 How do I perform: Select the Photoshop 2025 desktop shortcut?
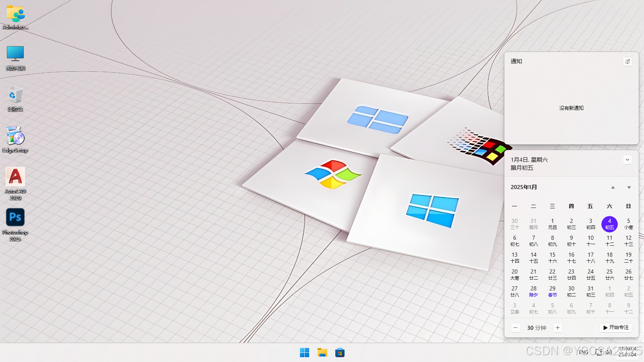[x=15, y=225]
